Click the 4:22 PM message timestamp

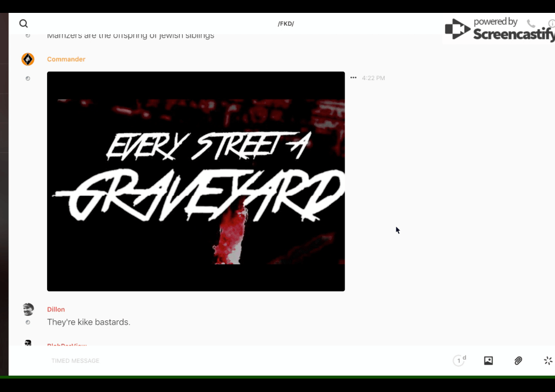[x=373, y=78]
